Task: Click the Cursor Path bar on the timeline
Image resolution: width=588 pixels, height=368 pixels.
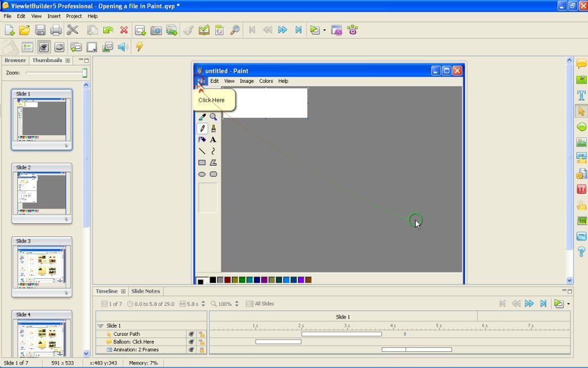Action: pyautogui.click(x=341, y=334)
